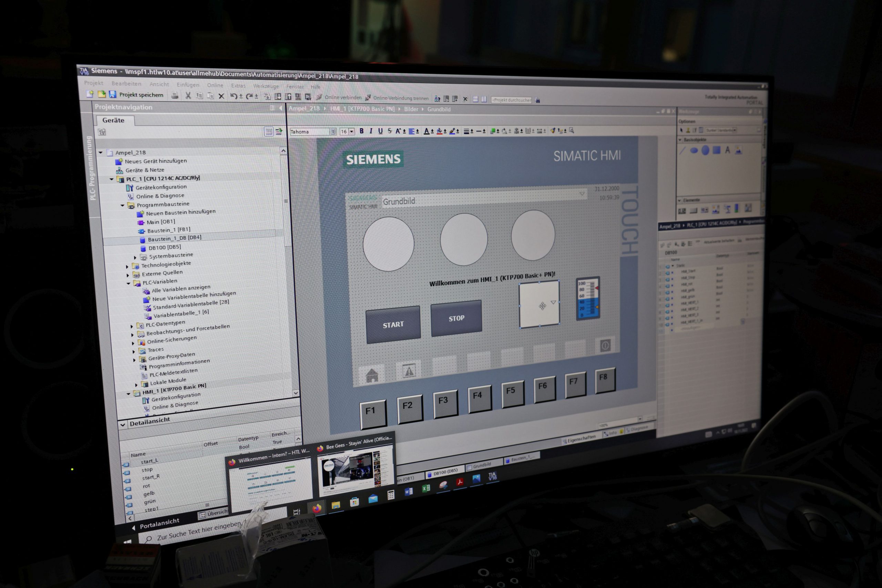Click the print icon in main toolbar
This screenshot has height=588, width=882.
175,95
